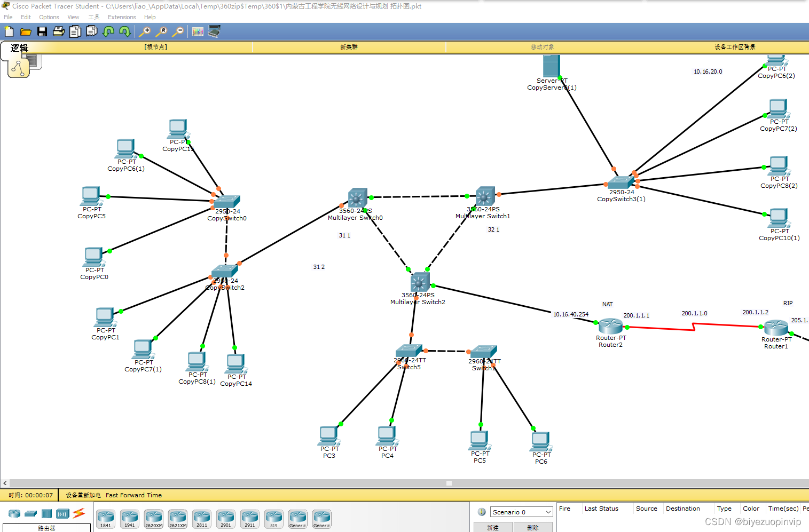Pick the 2901 router model
The height and width of the screenshot is (532, 809).
pyautogui.click(x=226, y=519)
